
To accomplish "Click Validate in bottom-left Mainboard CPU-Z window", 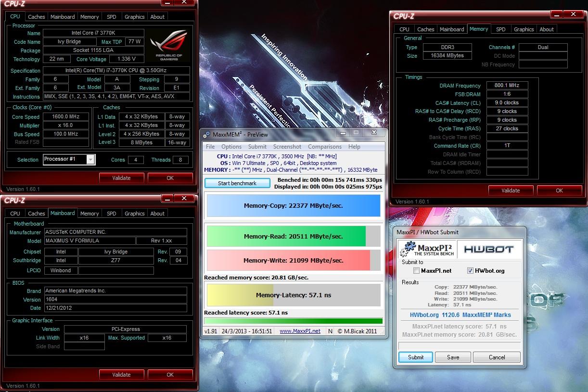I will [121, 375].
